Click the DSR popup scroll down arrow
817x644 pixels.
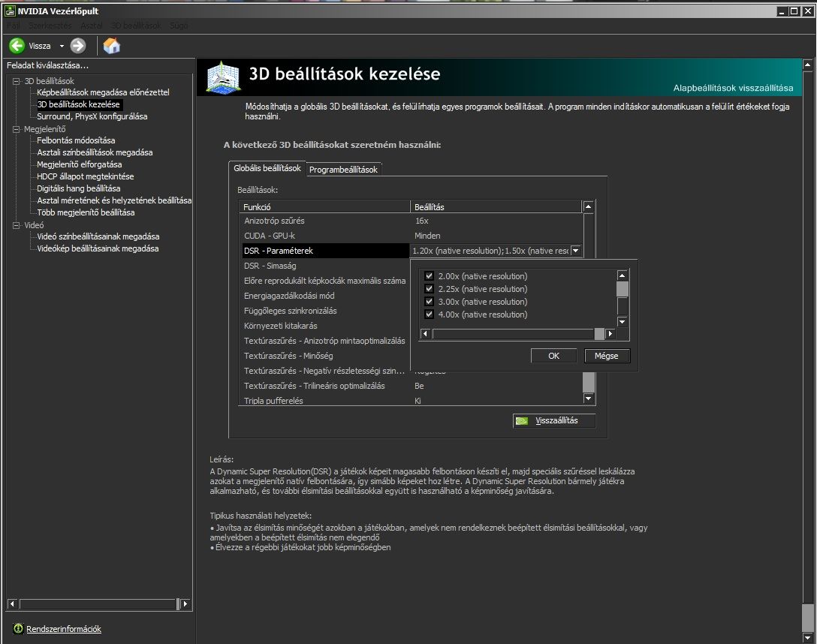coord(622,321)
